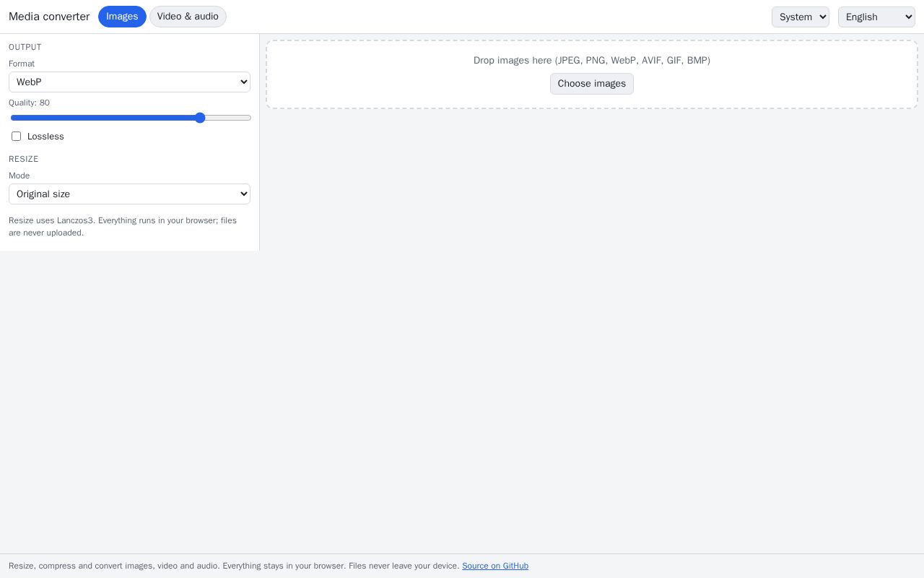
Task: Click the Choose images button
Action: [x=592, y=84]
